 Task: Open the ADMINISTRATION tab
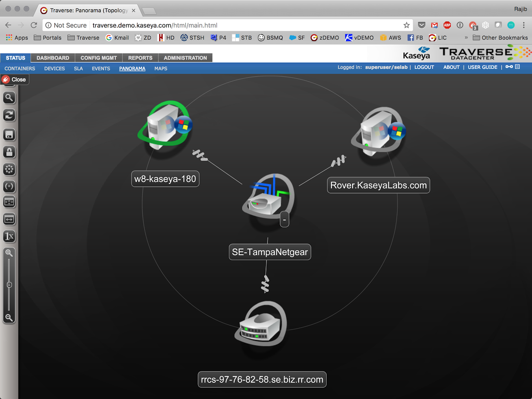(185, 58)
